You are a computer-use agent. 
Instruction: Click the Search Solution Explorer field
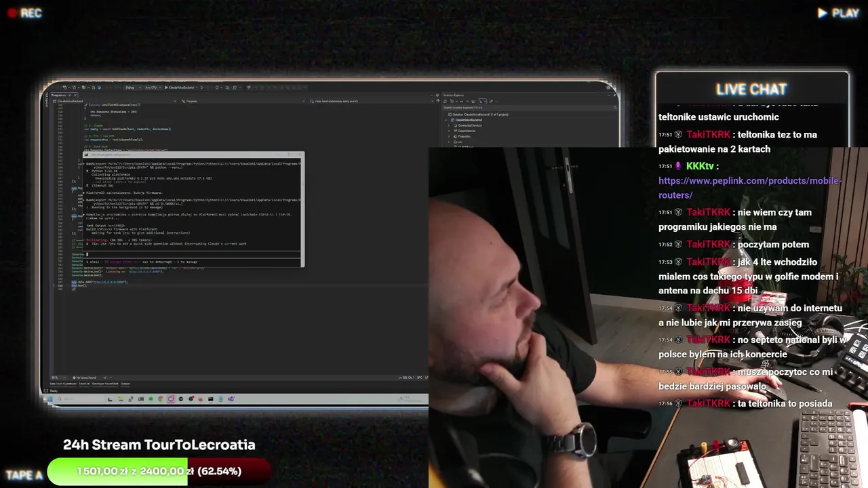click(x=530, y=108)
